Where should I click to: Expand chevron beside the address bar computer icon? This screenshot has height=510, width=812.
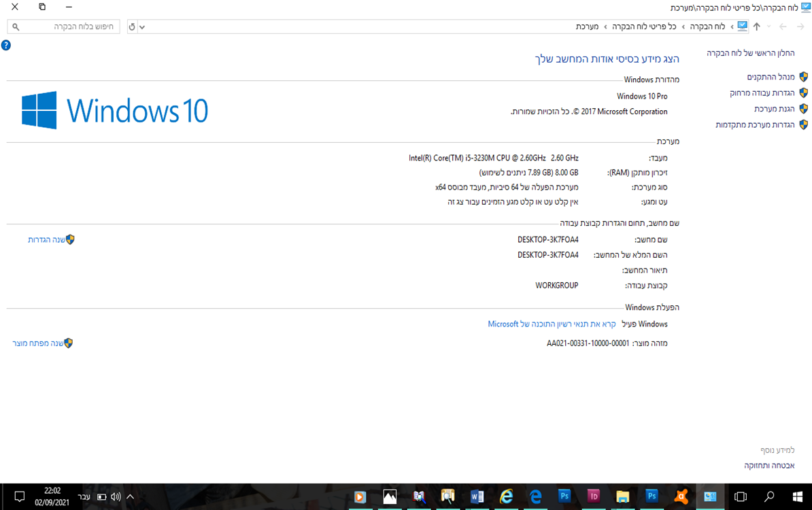tap(732, 27)
